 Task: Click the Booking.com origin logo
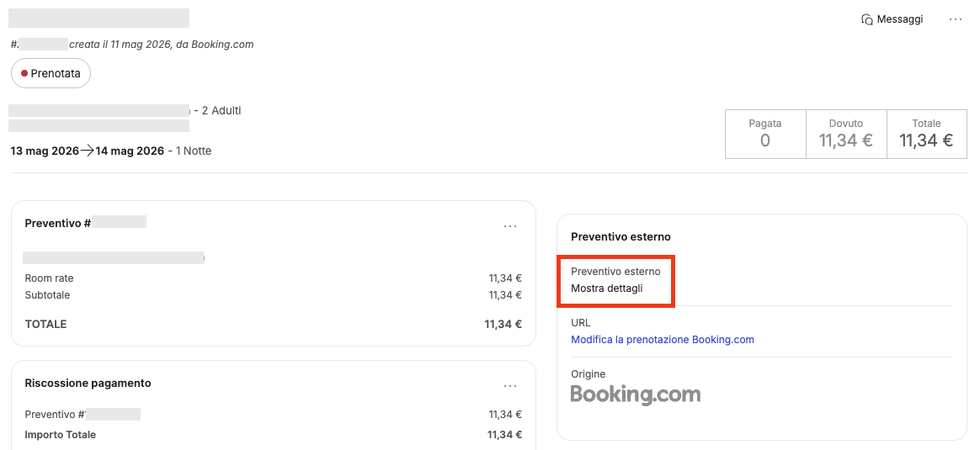click(636, 394)
